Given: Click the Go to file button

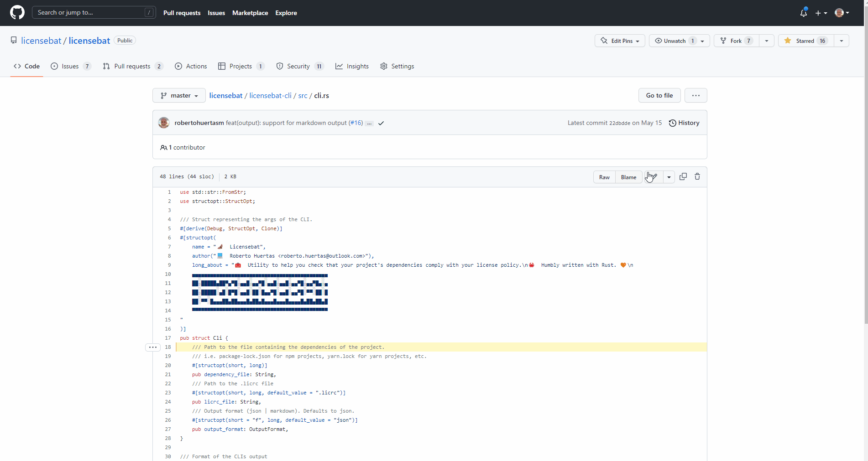Looking at the screenshot, I should [659, 95].
